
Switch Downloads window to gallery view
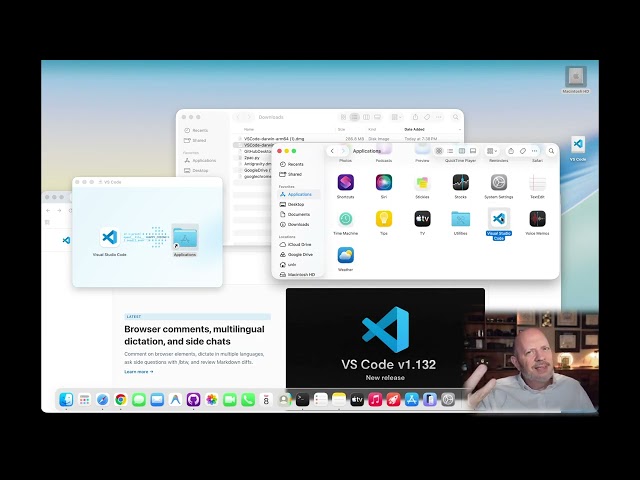[x=378, y=117]
